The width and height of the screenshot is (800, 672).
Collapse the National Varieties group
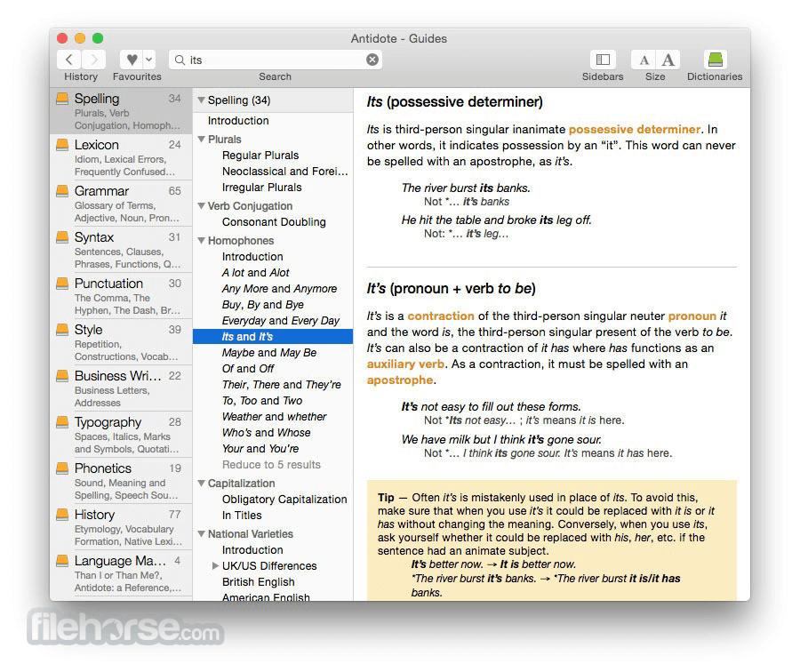201,533
